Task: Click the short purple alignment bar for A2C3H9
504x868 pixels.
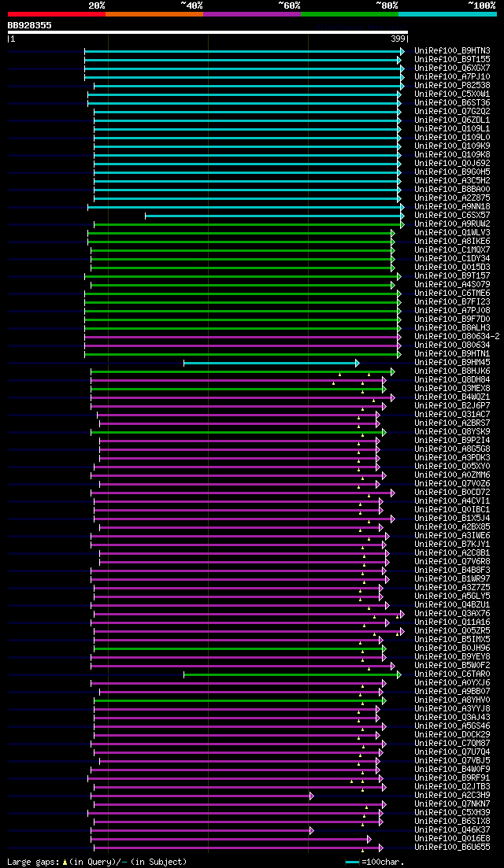Action: point(202,796)
